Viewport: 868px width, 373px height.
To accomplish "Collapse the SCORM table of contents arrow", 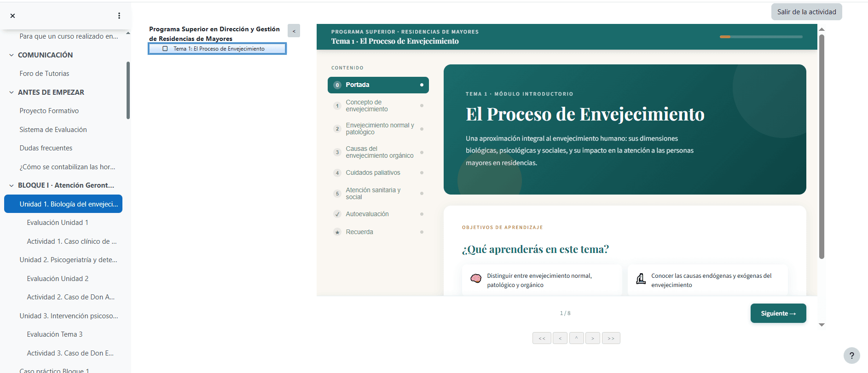I will pyautogui.click(x=294, y=31).
